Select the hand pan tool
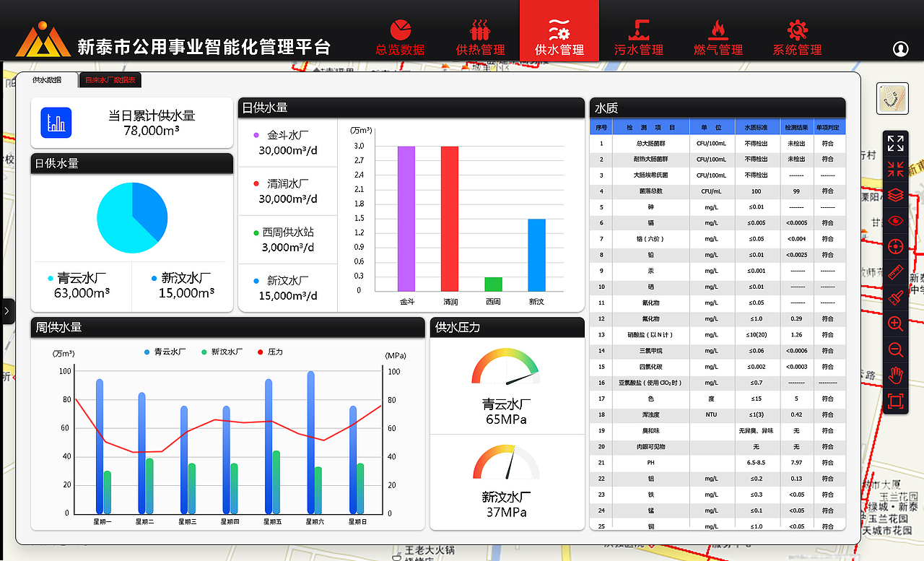Screen dimensions: 924x561 tap(895, 375)
